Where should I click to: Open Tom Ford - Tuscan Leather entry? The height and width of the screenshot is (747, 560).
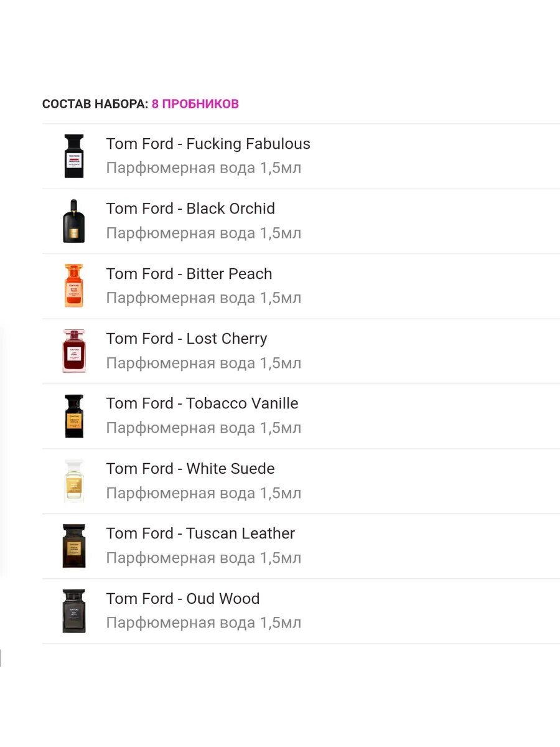coord(200,533)
